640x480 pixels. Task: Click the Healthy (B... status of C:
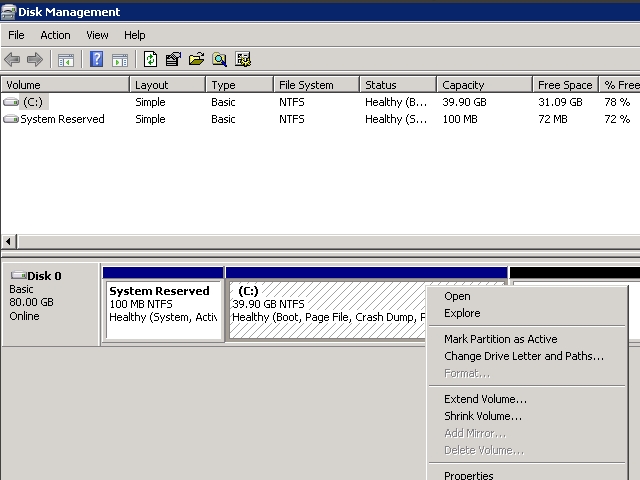click(x=396, y=102)
